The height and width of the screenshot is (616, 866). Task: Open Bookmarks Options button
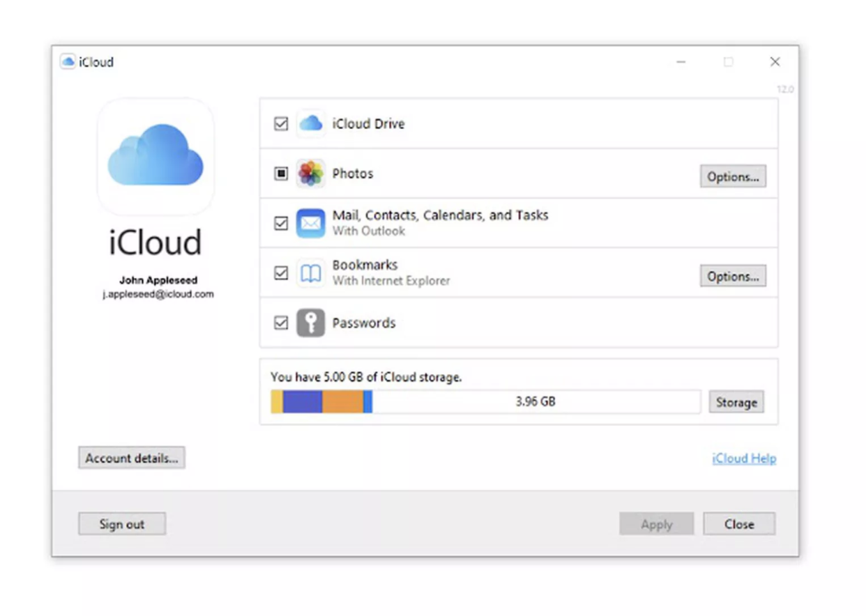733,277
